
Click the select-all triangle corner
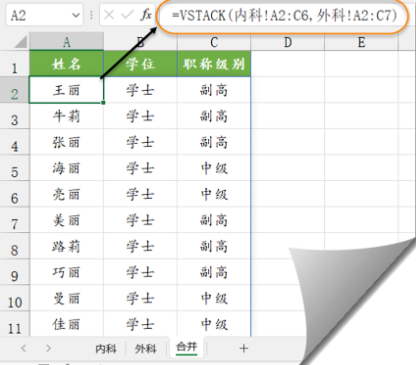21,42
